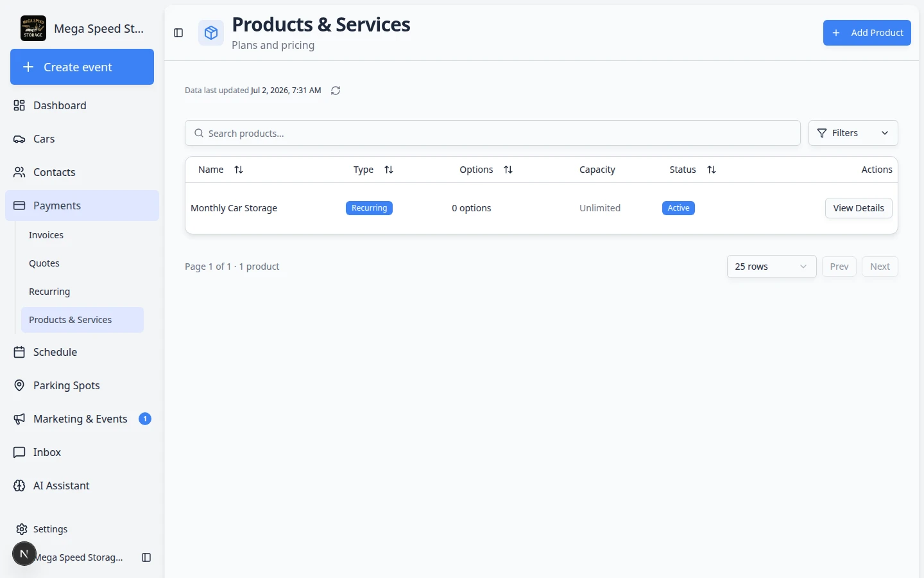The height and width of the screenshot is (578, 924).
Task: Click the plus icon in Create event
Action: (28, 67)
